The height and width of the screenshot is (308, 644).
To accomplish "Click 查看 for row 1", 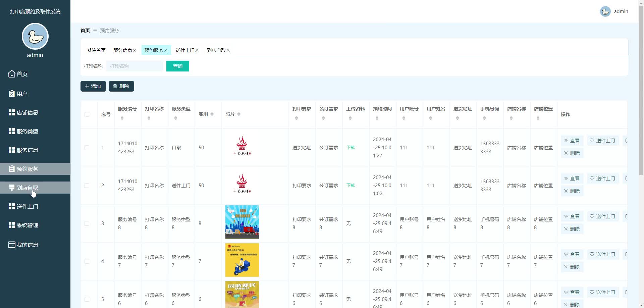I will coord(572,141).
